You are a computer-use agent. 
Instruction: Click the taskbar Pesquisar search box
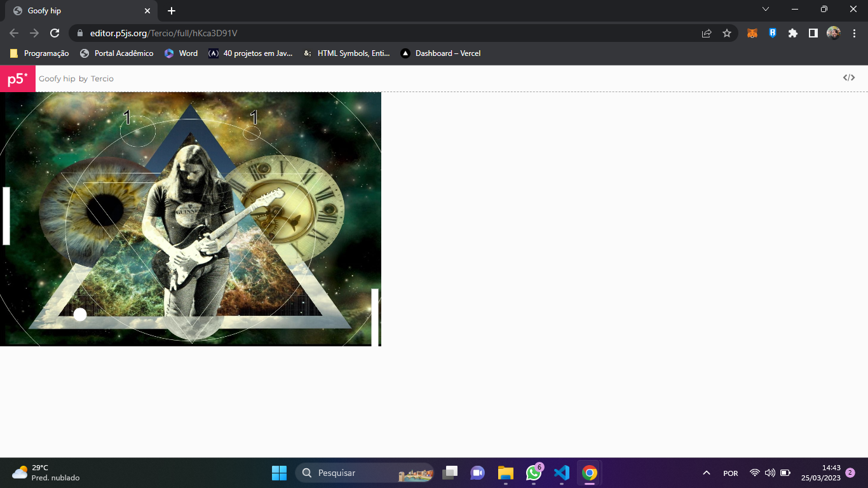(x=365, y=473)
